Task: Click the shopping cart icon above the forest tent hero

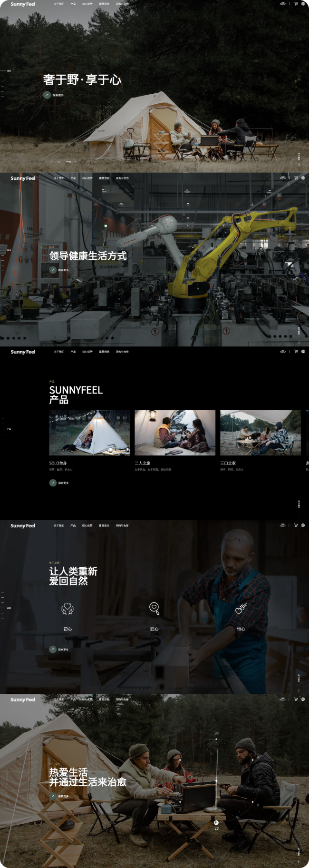Action: click(296, 4)
